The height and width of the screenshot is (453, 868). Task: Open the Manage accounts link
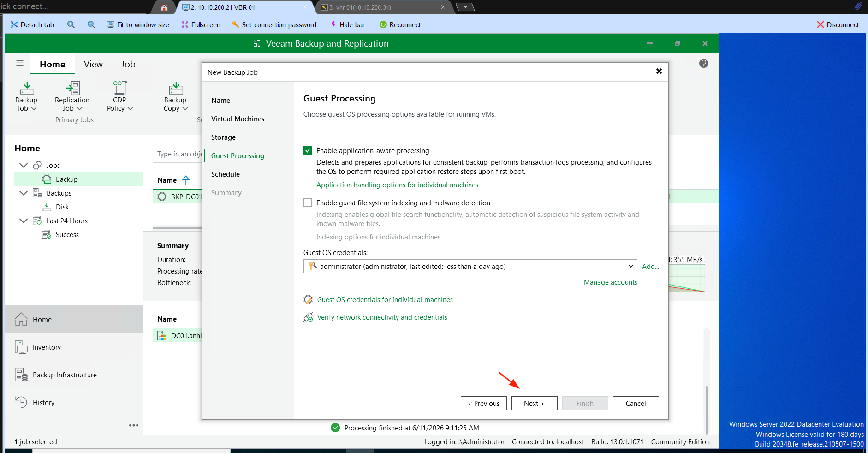(610, 282)
